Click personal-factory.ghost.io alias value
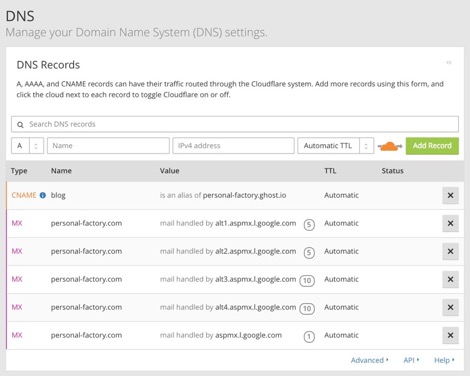The image size is (470, 376). click(244, 195)
